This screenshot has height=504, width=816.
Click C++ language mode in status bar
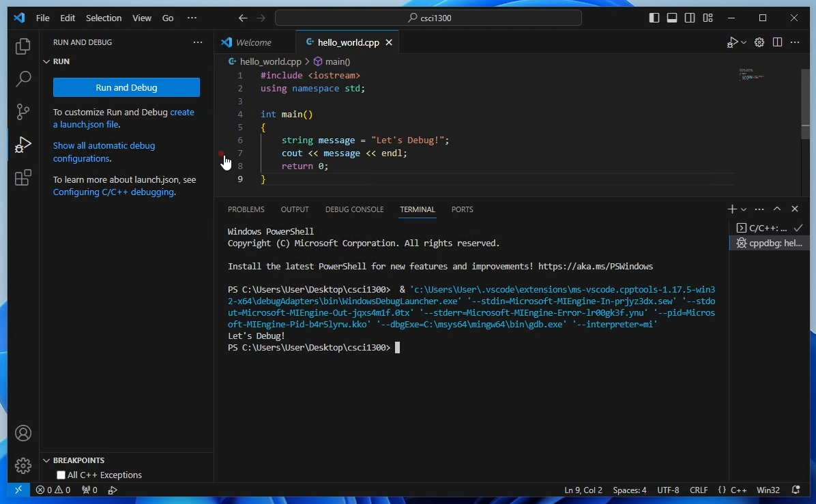(738, 490)
